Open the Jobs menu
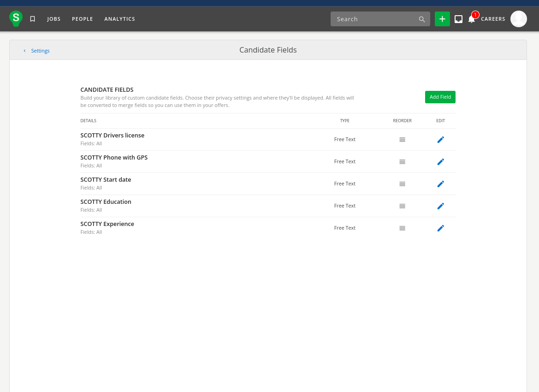The image size is (539, 392). (54, 19)
